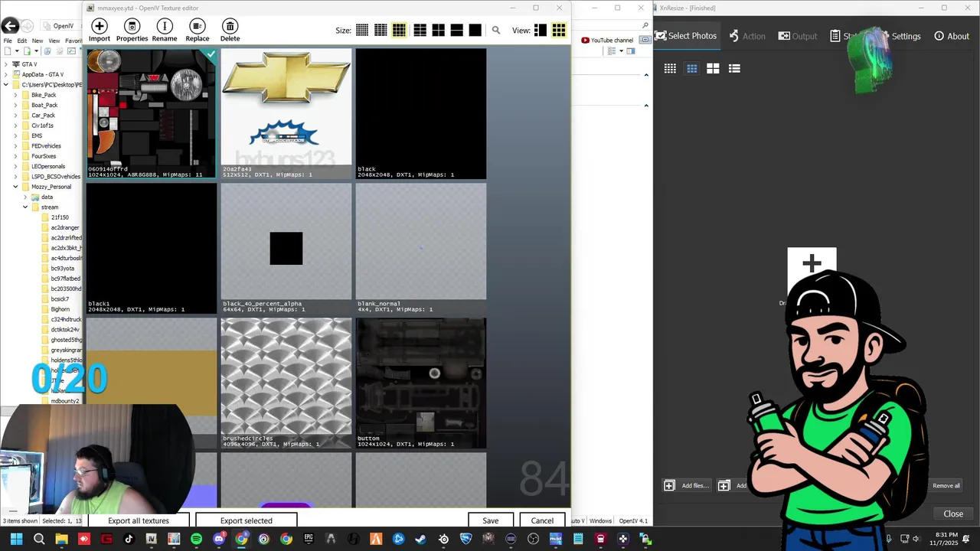
Task: Open the Select Photos tab in XnResize
Action: point(686,36)
